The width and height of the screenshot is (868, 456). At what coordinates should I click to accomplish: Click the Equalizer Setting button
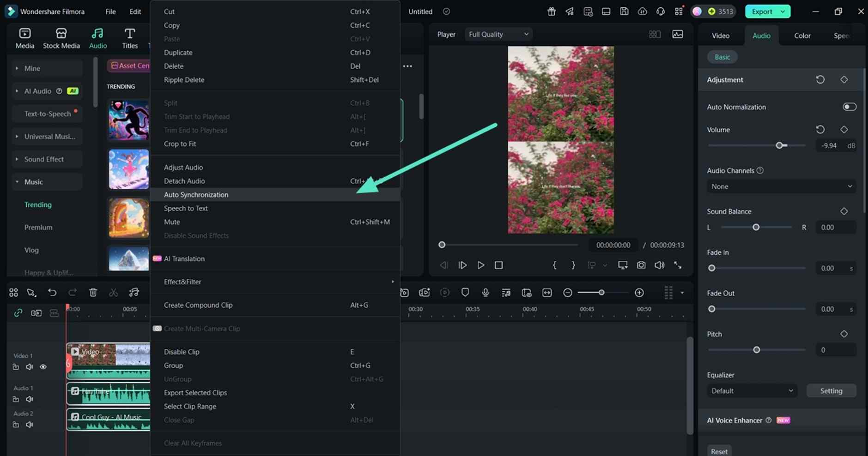point(831,391)
